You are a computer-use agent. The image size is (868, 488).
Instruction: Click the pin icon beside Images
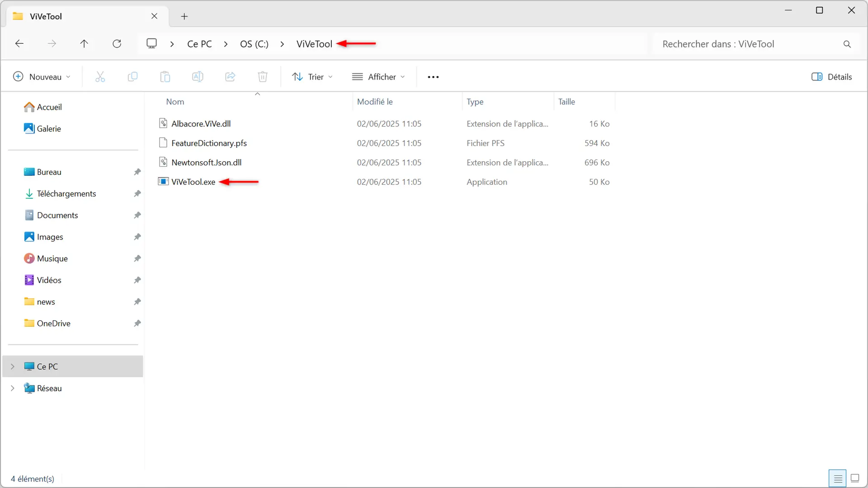tap(137, 237)
